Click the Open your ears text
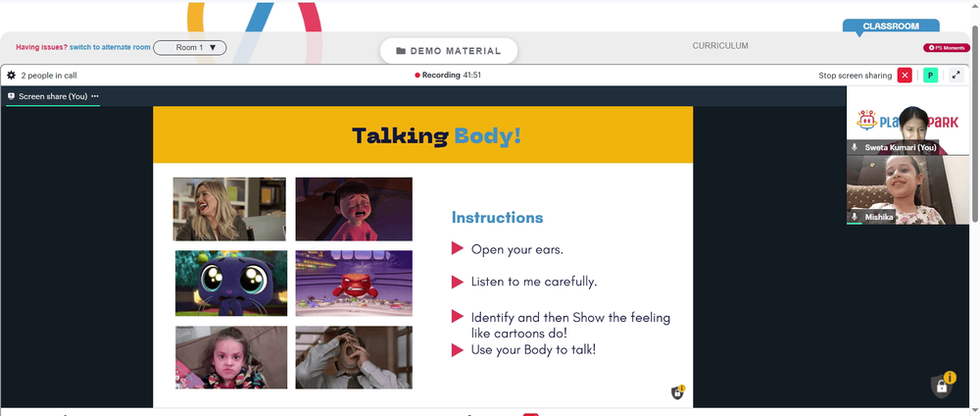Image resolution: width=980 pixels, height=416 pixels. point(517,249)
